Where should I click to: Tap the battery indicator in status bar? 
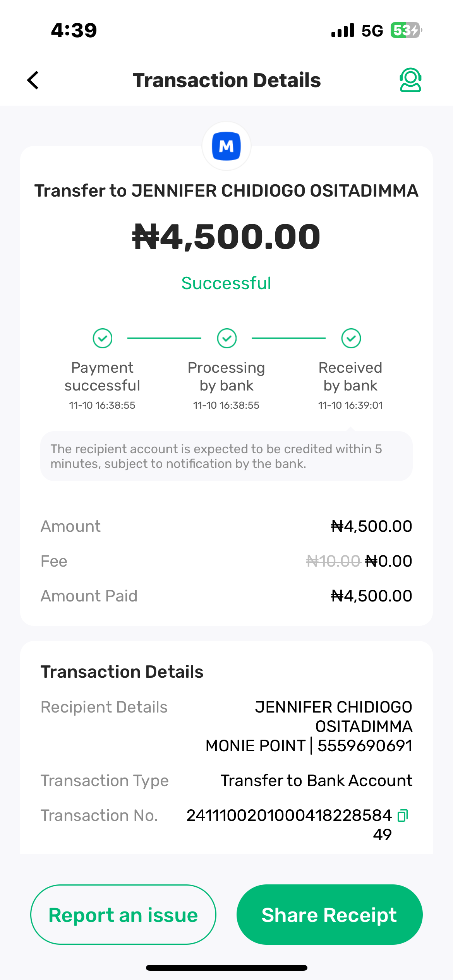pyautogui.click(x=406, y=30)
